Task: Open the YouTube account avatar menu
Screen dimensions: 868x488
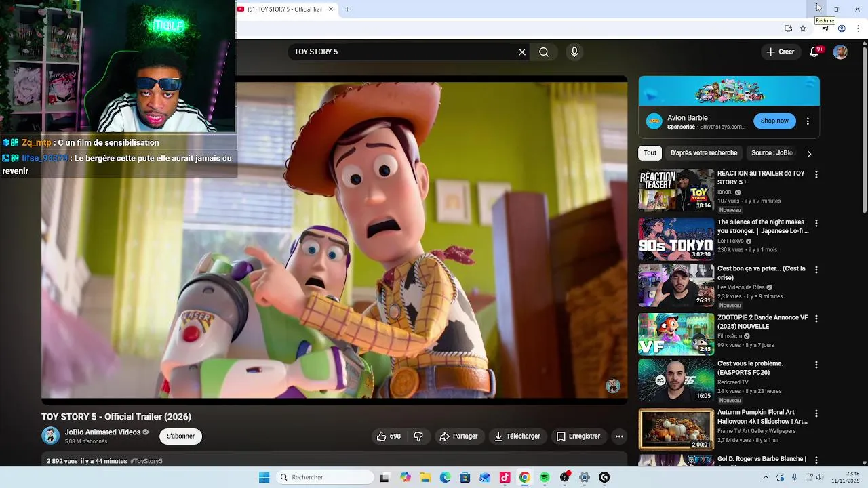Action: [x=840, y=52]
